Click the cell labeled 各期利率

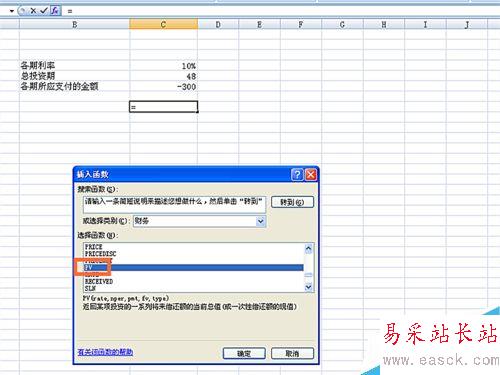click(x=74, y=65)
